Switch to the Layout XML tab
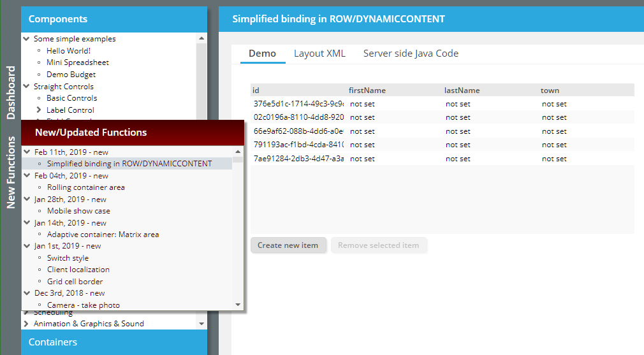 tap(319, 54)
